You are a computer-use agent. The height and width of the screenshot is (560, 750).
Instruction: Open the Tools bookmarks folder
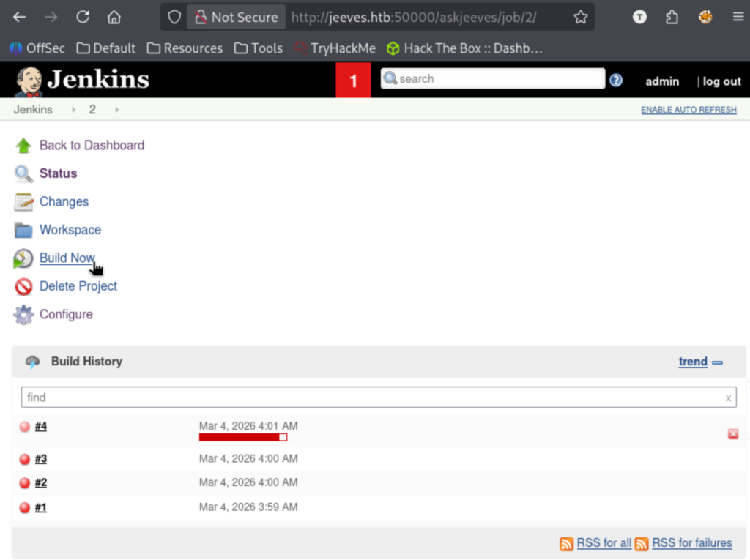(259, 48)
